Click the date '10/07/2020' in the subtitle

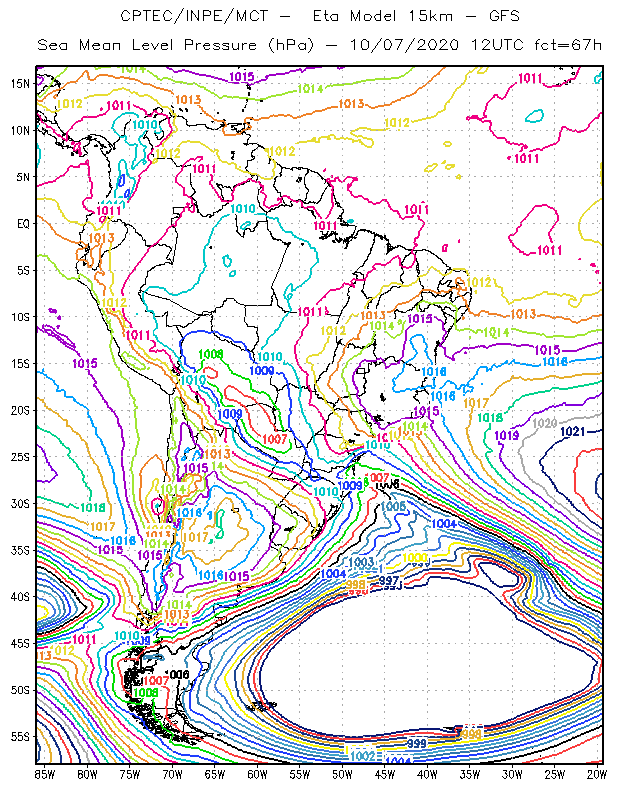tap(405, 45)
